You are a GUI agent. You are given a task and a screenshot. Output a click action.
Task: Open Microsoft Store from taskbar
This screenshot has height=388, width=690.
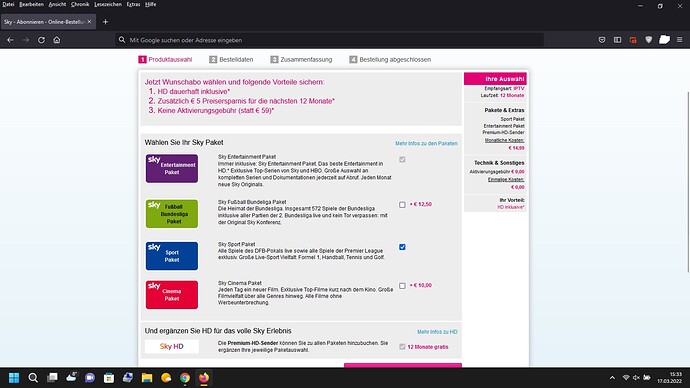[109, 377]
